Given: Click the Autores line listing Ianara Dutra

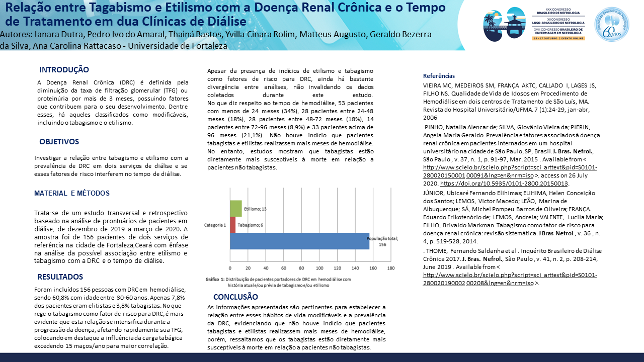Looking at the screenshot, I should pos(216,40).
